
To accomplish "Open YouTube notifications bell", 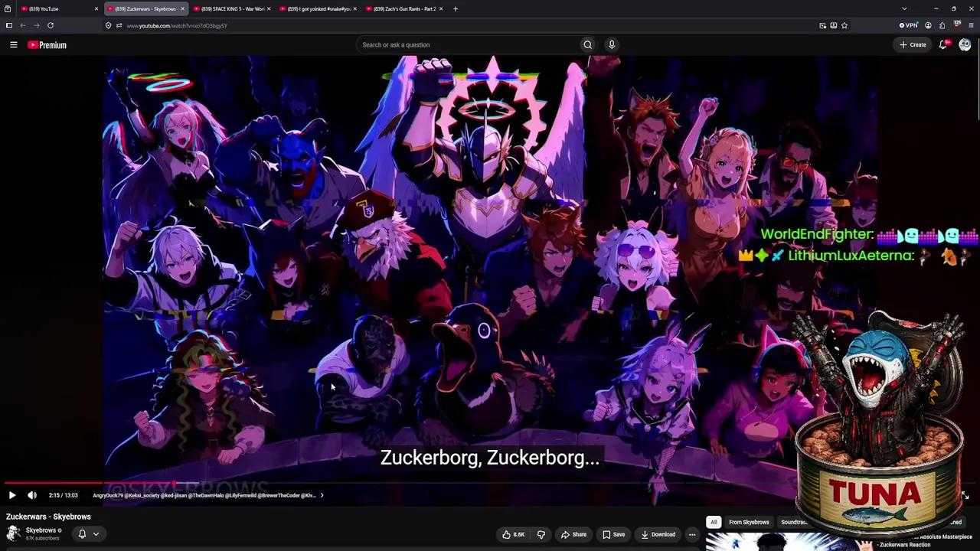I will click(943, 44).
